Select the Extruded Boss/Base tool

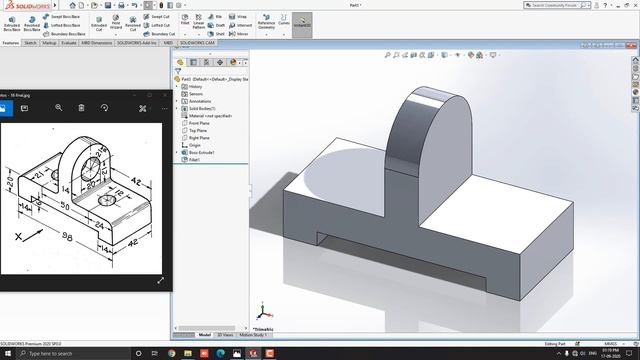12,24
